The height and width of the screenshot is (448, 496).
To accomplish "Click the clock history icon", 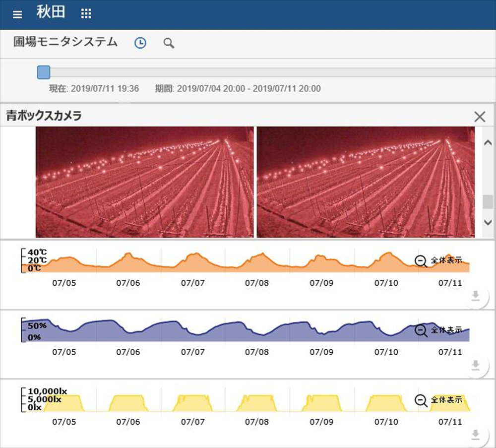I will (x=140, y=43).
